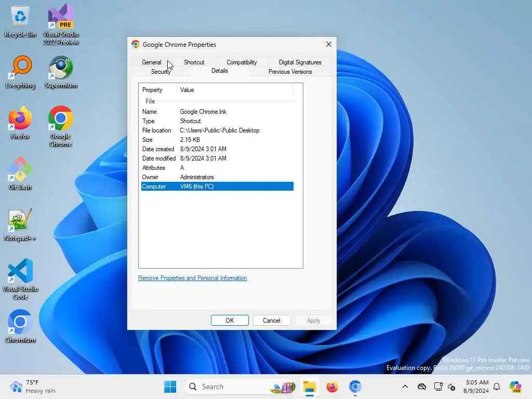Viewport: 532px width, 399px height.
Task: Click the network status tray icon
Action: (438, 387)
